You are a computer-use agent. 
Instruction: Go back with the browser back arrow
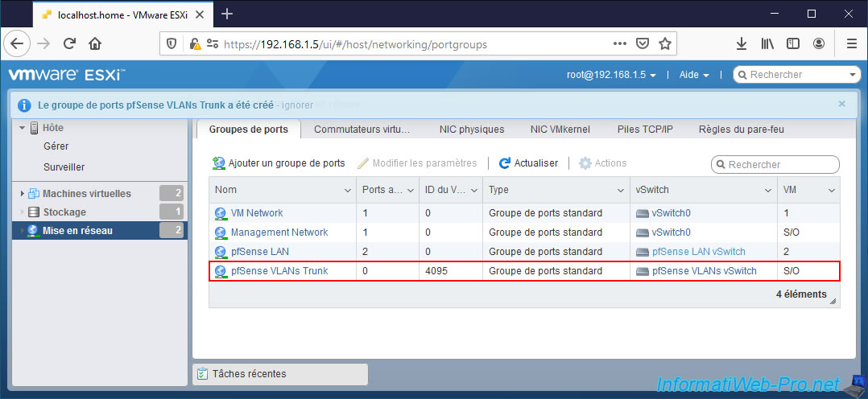(17, 43)
